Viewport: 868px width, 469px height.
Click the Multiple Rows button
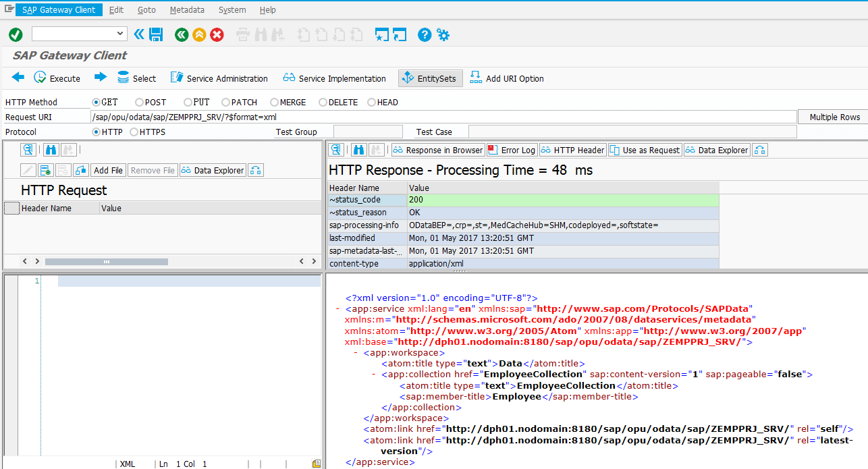click(834, 117)
